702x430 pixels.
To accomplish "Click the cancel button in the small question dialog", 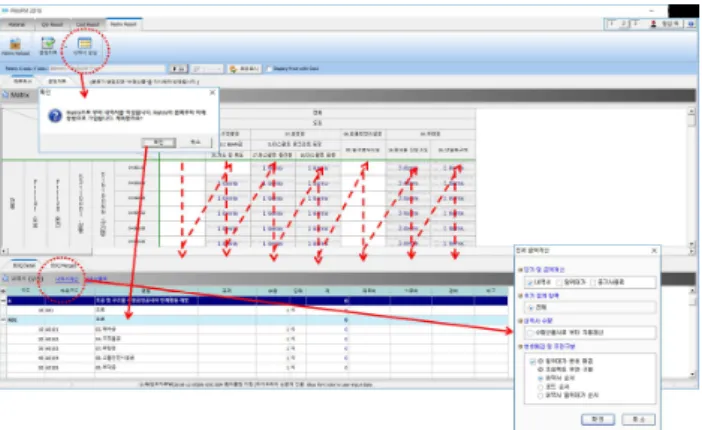I will [x=195, y=142].
